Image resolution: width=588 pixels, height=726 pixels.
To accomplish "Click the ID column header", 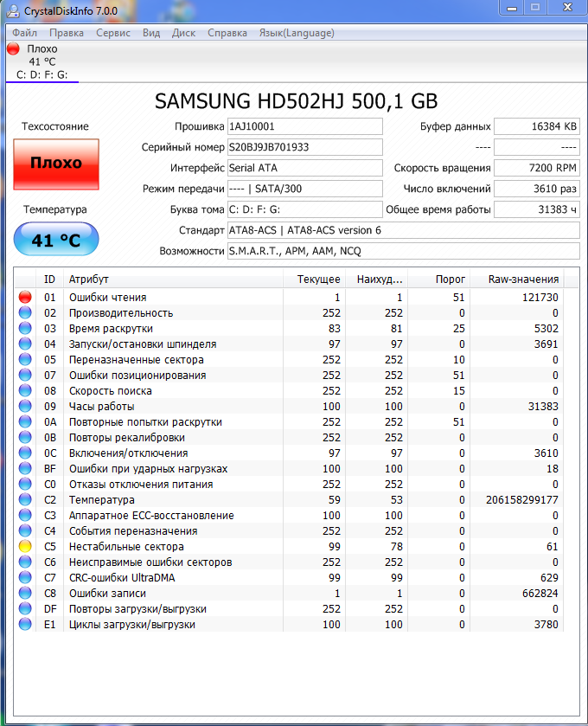I will click(49, 279).
